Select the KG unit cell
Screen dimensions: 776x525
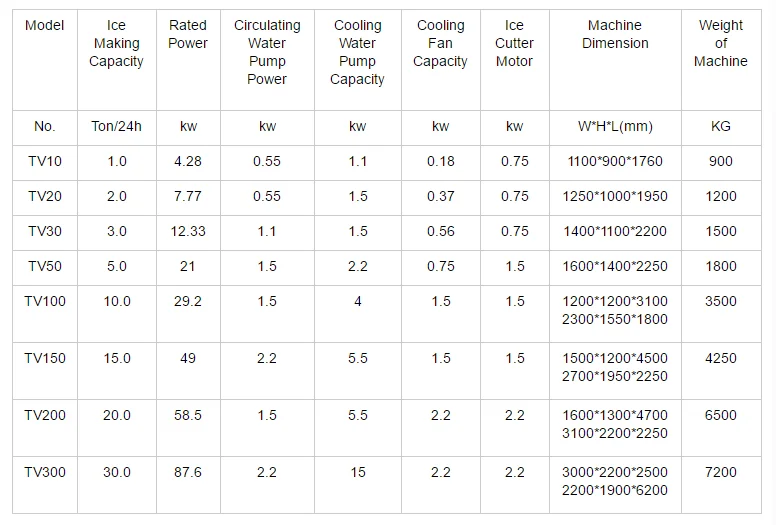point(720,127)
